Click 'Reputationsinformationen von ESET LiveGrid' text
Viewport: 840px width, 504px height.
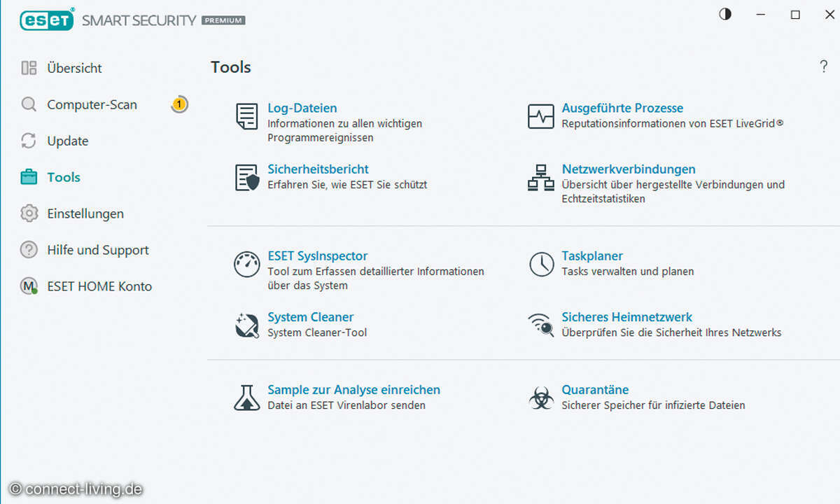click(x=673, y=124)
